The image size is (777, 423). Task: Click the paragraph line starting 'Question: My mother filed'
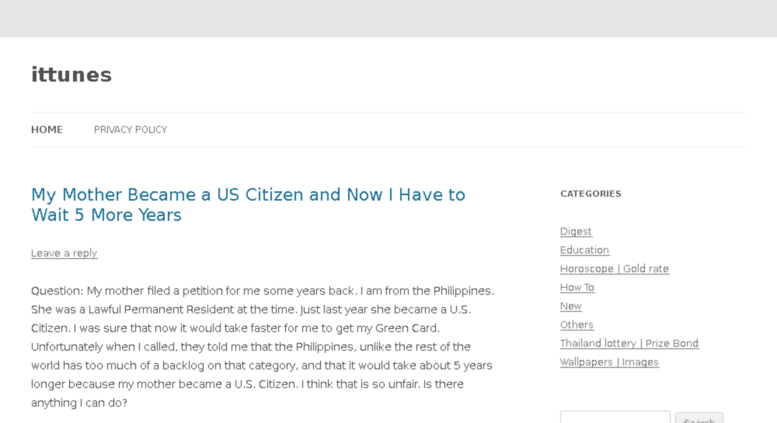[x=263, y=291]
